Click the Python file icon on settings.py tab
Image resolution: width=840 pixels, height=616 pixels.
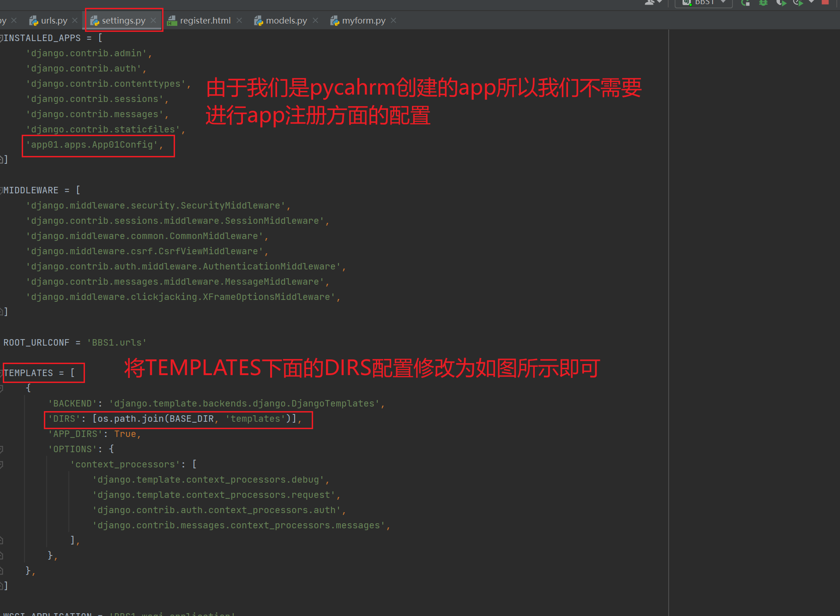(95, 21)
